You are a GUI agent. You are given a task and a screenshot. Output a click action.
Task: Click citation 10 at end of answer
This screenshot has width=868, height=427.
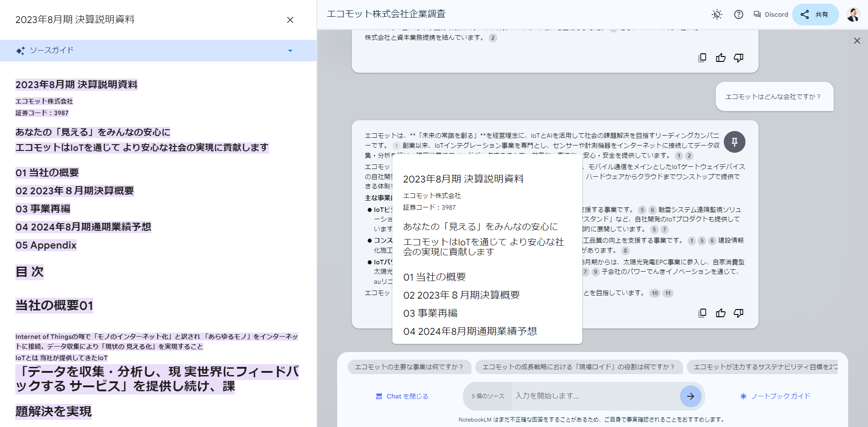[x=655, y=293]
